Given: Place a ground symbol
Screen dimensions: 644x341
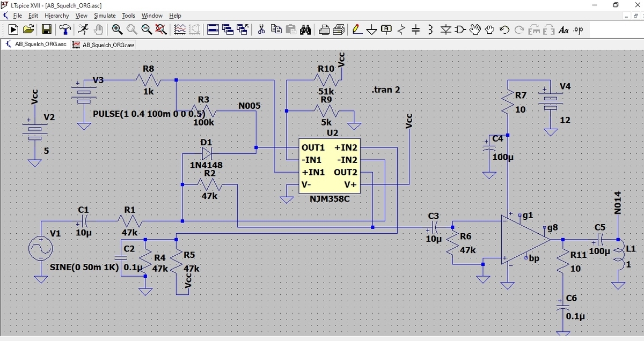Looking at the screenshot, I should [x=372, y=29].
